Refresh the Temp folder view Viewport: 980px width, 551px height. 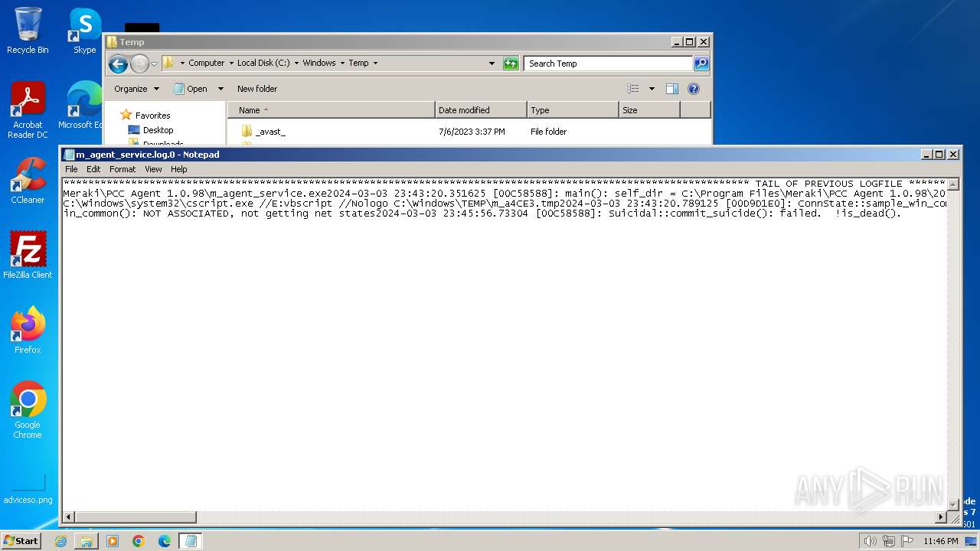pyautogui.click(x=511, y=64)
